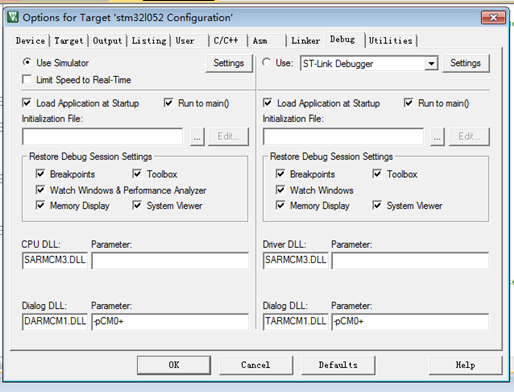Open the Utilities tab
The height and width of the screenshot is (392, 514).
point(390,41)
